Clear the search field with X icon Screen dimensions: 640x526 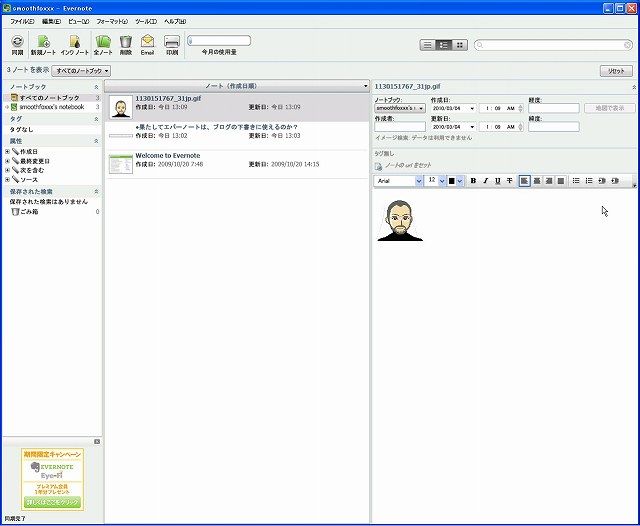click(628, 45)
